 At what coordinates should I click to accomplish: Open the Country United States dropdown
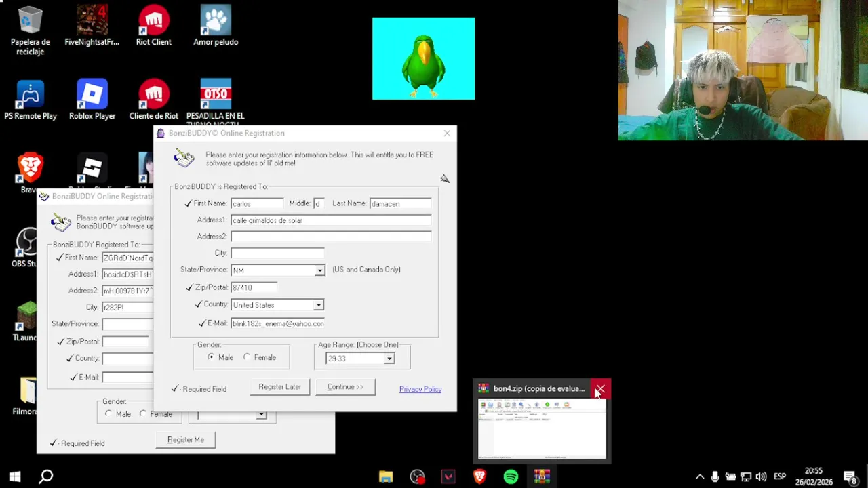pos(318,305)
